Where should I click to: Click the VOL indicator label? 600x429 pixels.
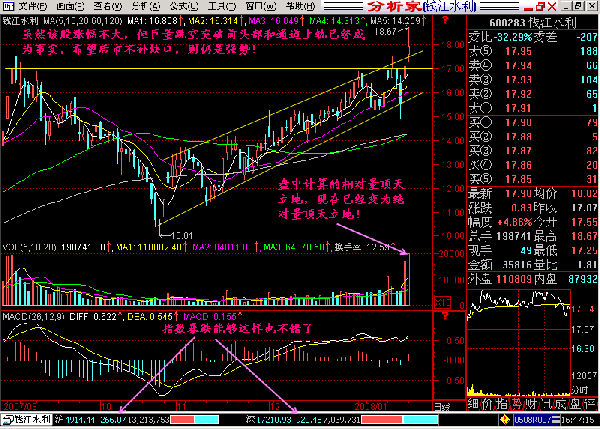[x=10, y=243]
